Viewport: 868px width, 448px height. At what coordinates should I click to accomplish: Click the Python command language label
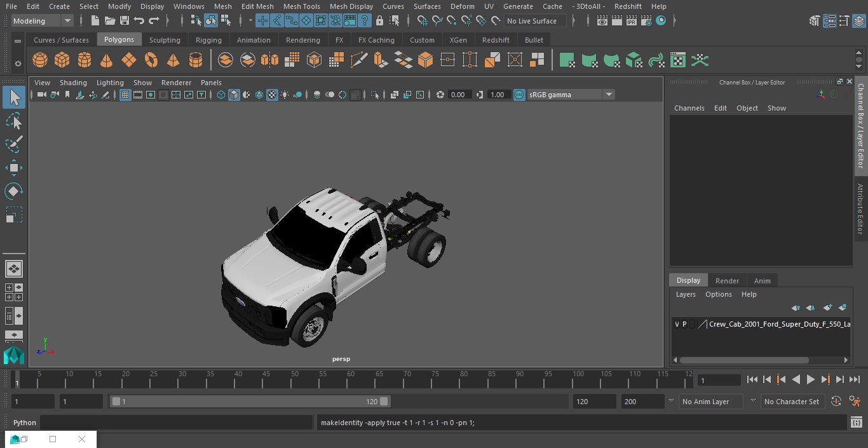coord(25,423)
